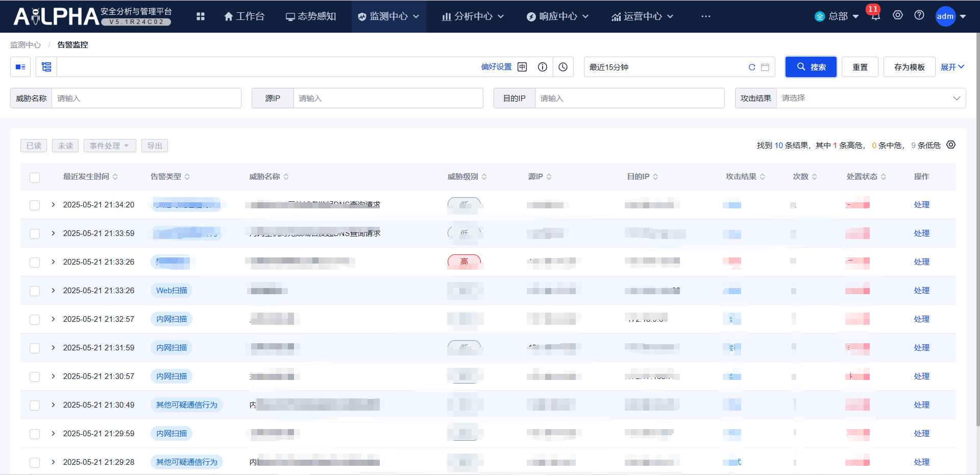980x475 pixels.
Task: Check the 21:34:20 alert row checkbox
Action: tap(35, 205)
